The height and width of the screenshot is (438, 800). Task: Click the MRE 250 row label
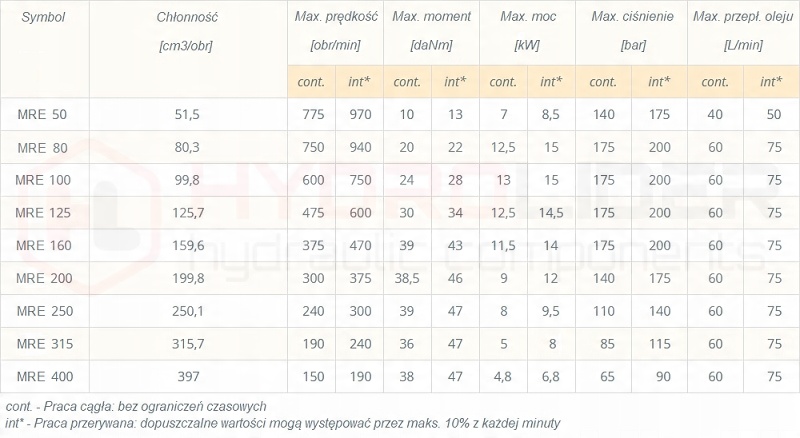[43, 311]
